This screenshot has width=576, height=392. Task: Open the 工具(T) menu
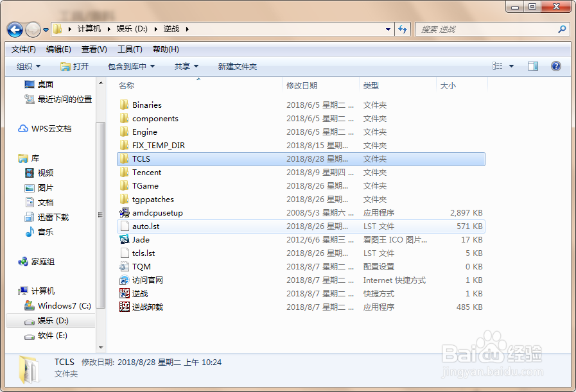point(130,49)
